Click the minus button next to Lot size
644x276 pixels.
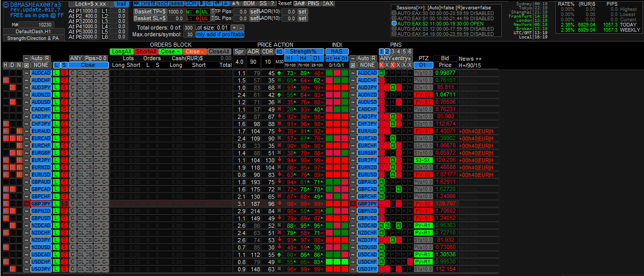point(241,27)
